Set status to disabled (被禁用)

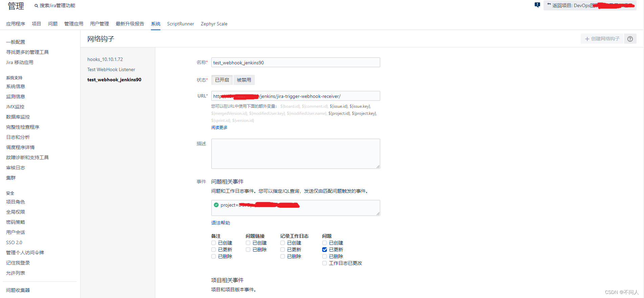coord(244,80)
